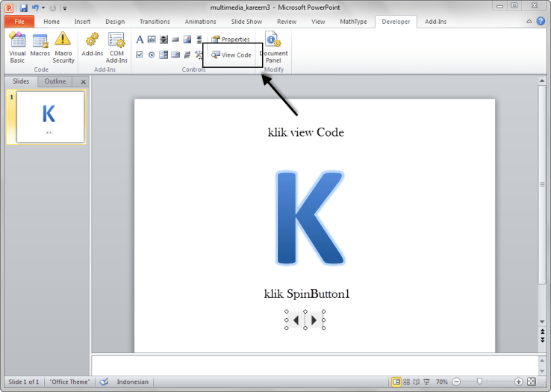Image resolution: width=551 pixels, height=392 pixels.
Task: Switch to the Transitions ribbon tab
Action: [x=155, y=22]
